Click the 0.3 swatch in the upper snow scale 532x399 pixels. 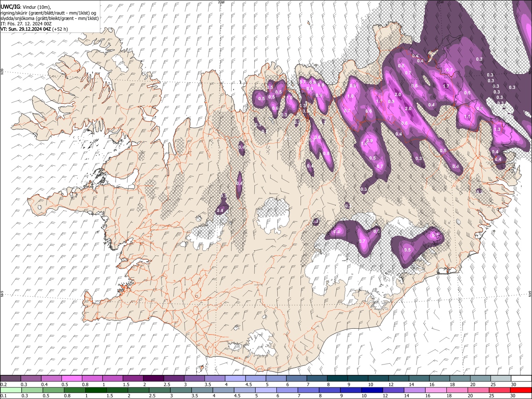pos(31,379)
